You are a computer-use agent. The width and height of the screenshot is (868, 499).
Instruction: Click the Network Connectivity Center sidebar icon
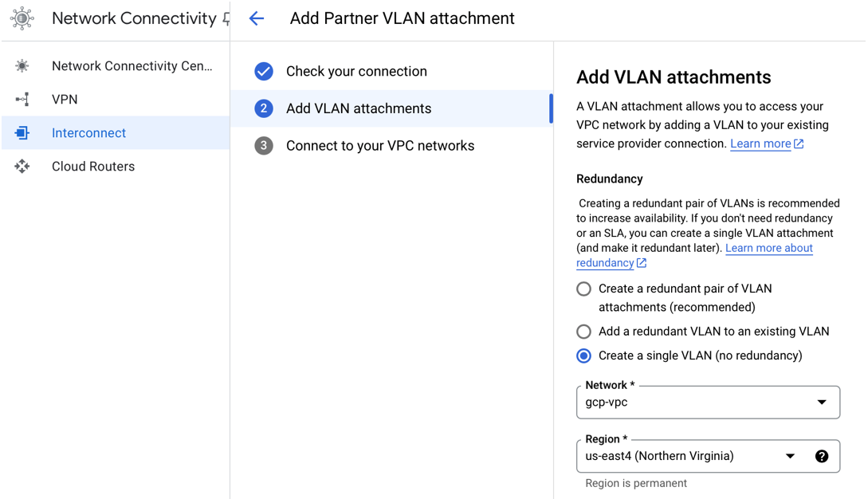coord(22,66)
